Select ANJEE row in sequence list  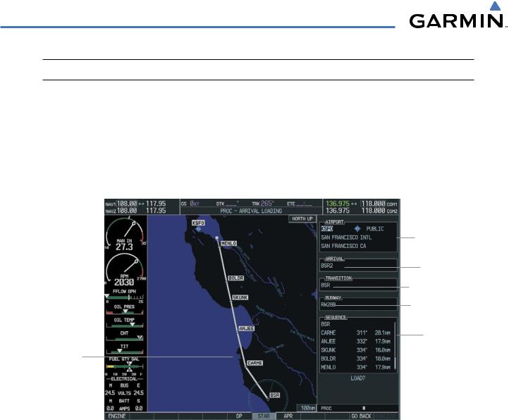point(356,342)
